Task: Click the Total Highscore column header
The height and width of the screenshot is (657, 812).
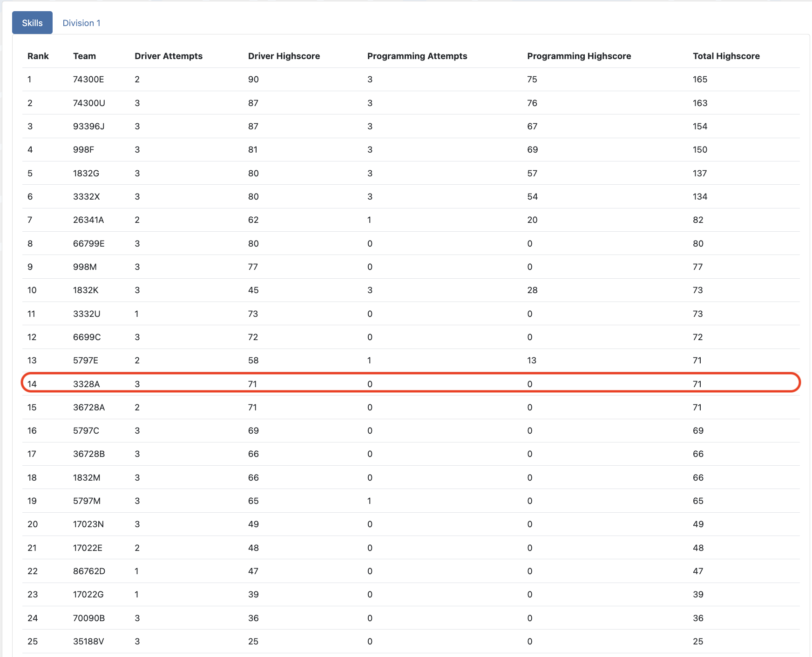Action: 726,56
